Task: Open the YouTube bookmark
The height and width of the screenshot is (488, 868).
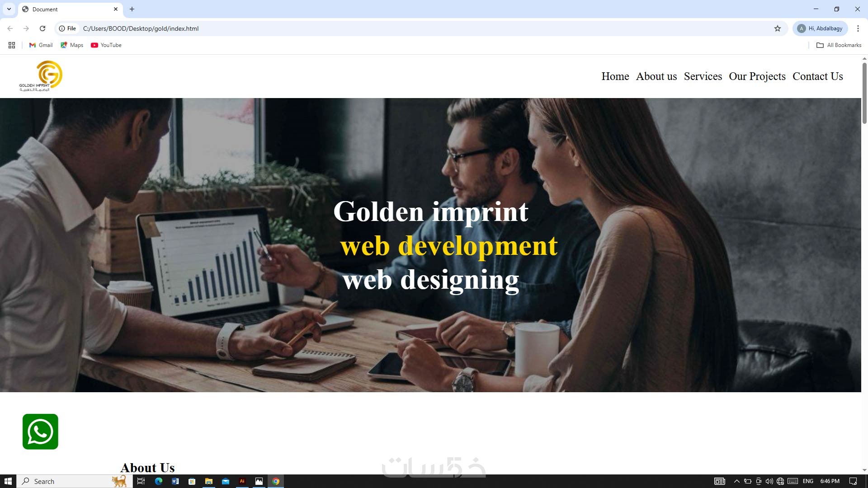Action: coord(106,45)
